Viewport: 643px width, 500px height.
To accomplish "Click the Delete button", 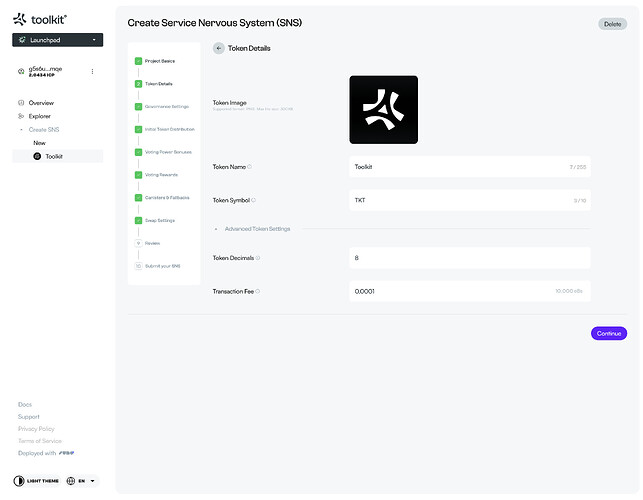I will pos(612,23).
